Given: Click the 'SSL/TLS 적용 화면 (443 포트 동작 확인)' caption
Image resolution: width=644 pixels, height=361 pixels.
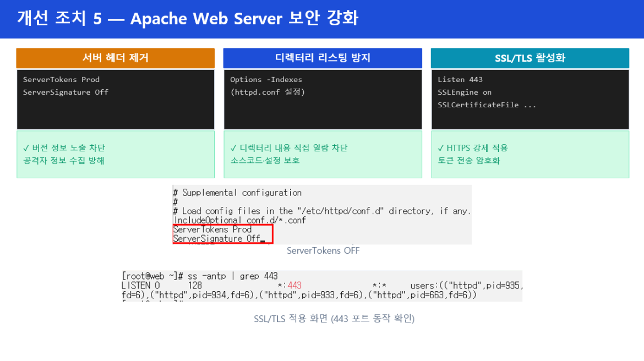Looking at the screenshot, I should tap(334, 319).
